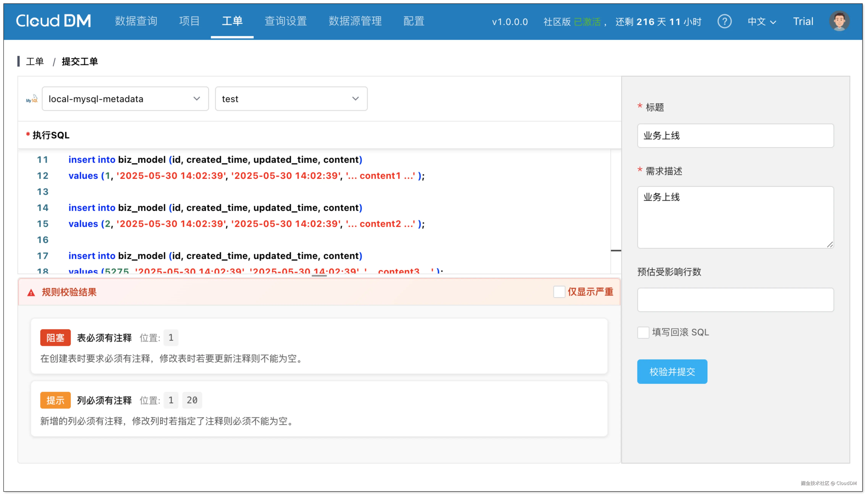Expand the local-mysql-metadata datasource dropdown
868x497 pixels.
[x=125, y=99]
